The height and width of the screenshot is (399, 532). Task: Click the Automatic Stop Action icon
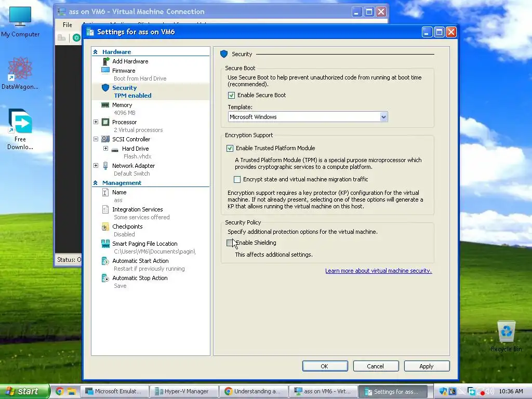point(105,278)
